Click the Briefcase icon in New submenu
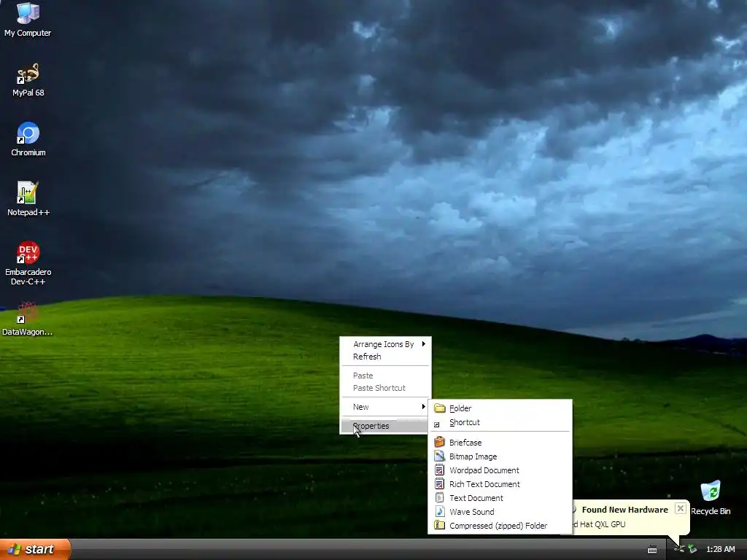This screenshot has width=747, height=560. coord(440,443)
